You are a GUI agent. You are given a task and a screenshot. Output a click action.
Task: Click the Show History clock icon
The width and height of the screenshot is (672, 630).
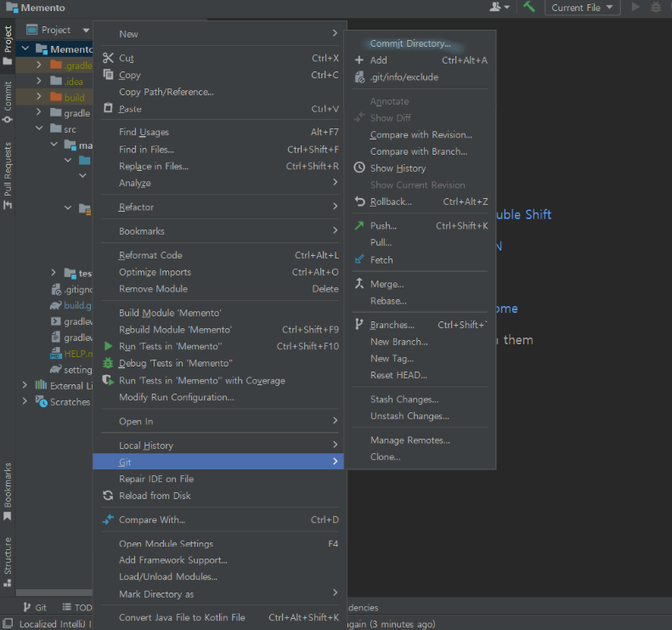coord(359,167)
